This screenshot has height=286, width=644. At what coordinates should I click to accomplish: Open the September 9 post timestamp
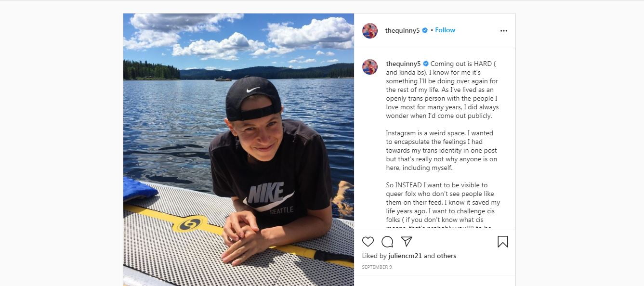pyautogui.click(x=377, y=267)
